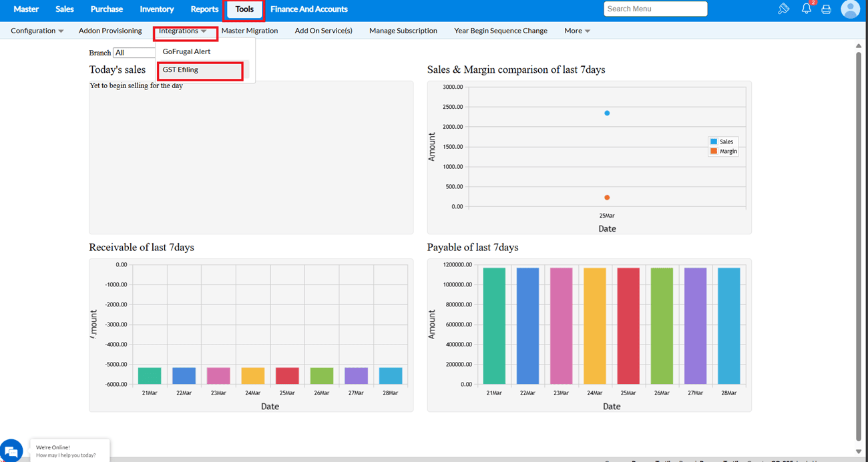Click the printer icon in header
The image size is (868, 462).
[x=827, y=9]
